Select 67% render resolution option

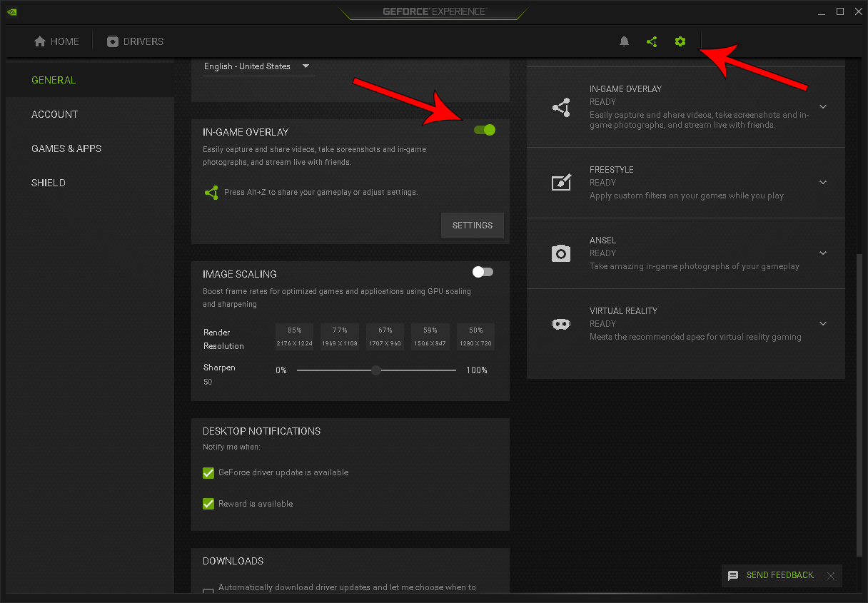[385, 337]
